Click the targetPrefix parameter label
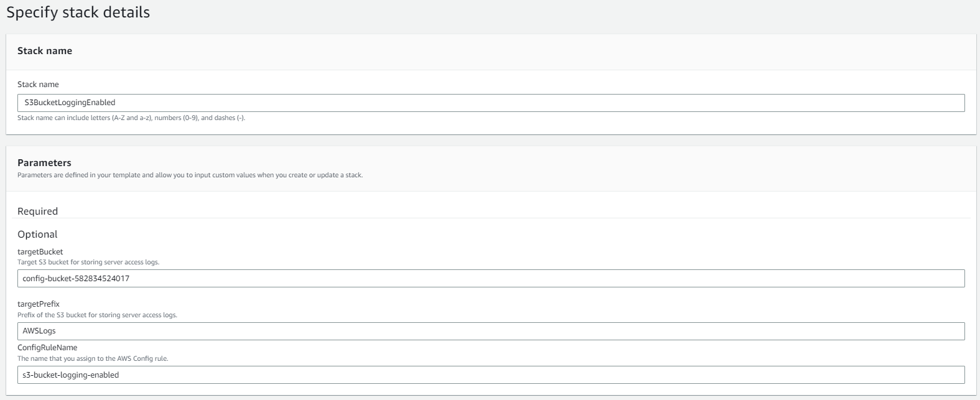Viewport: 980px width, 400px height. pyautogui.click(x=39, y=304)
